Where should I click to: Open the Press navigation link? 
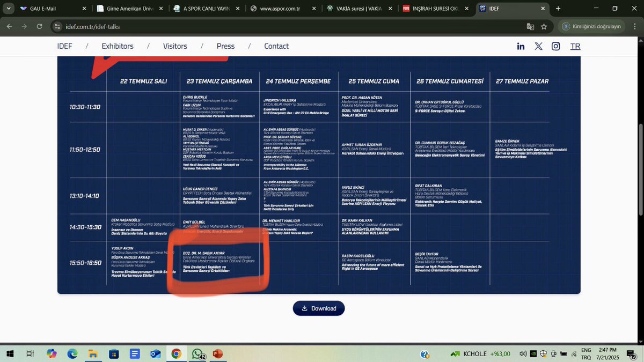click(225, 46)
